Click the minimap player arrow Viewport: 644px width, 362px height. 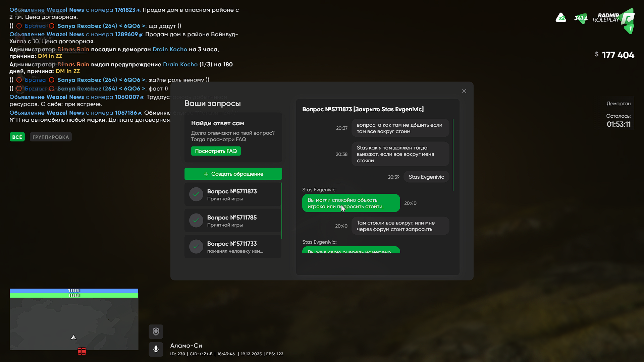[x=73, y=337]
